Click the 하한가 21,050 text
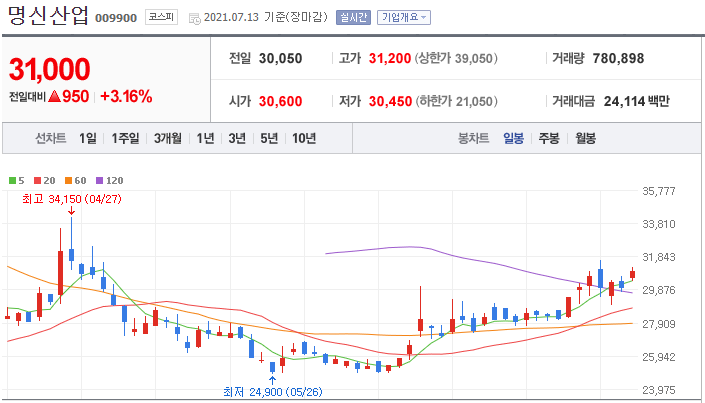 456,101
